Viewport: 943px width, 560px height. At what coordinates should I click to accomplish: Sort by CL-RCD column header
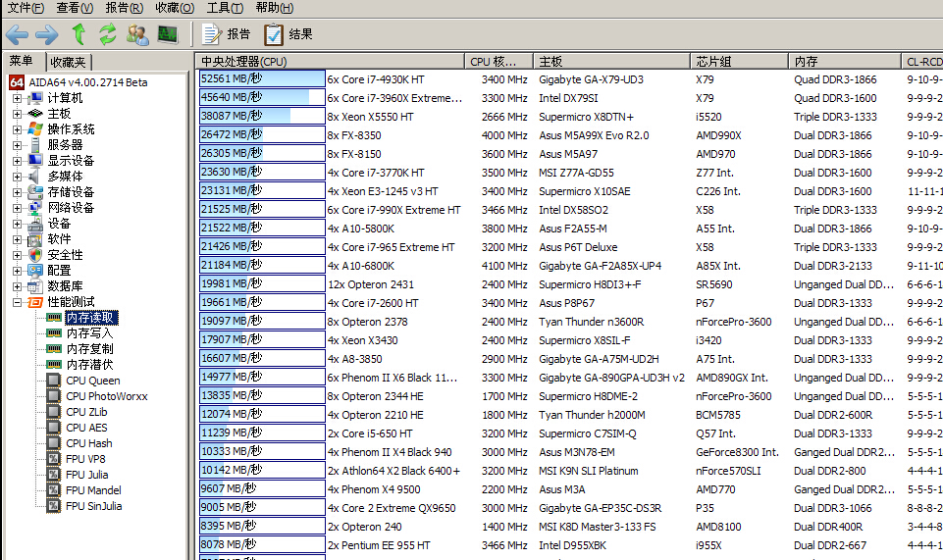click(922, 61)
